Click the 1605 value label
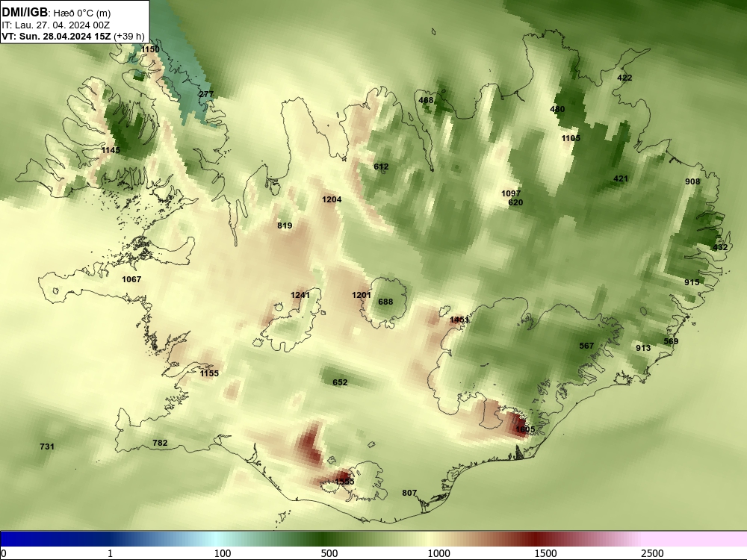 click(x=525, y=429)
